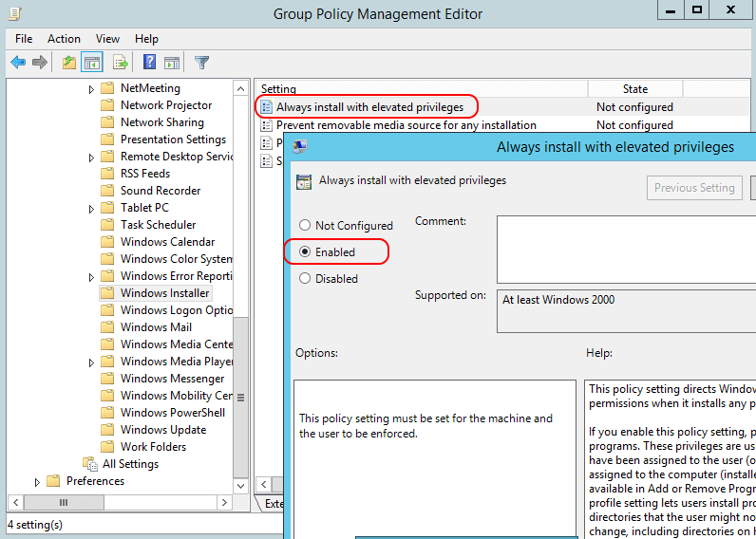Click the Export List toolbar icon
Image resolution: width=756 pixels, height=539 pixels.
pyautogui.click(x=120, y=63)
